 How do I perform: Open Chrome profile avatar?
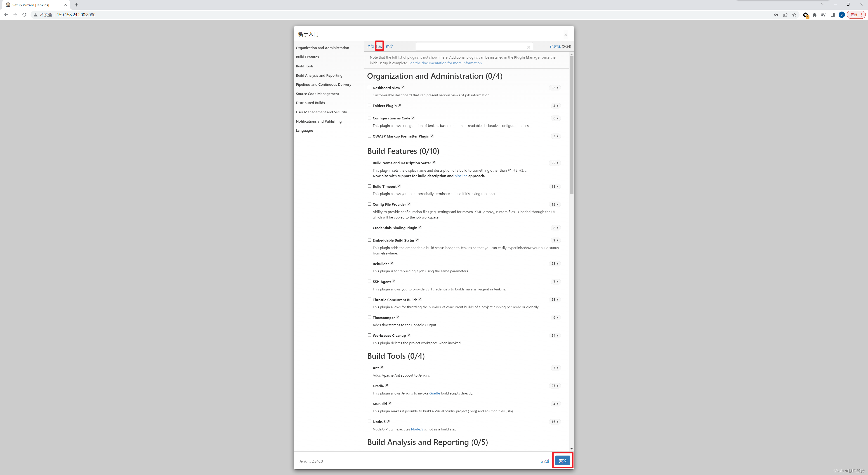coord(841,14)
